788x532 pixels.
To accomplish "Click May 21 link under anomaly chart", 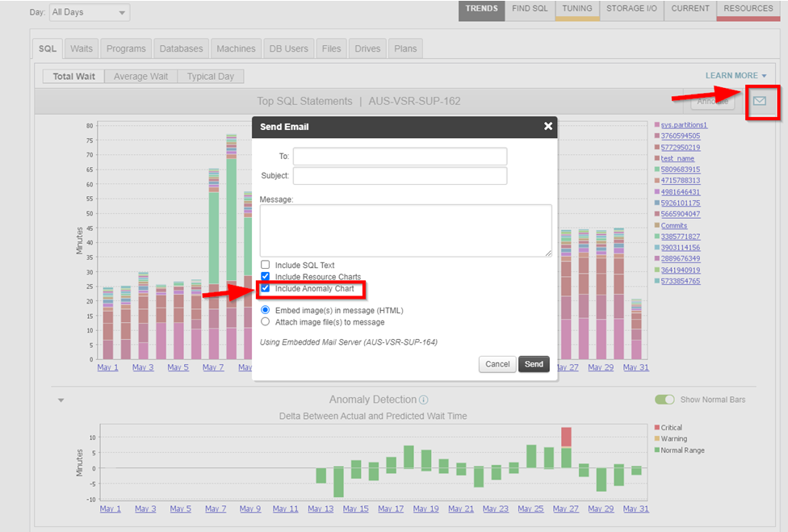I will (x=461, y=509).
